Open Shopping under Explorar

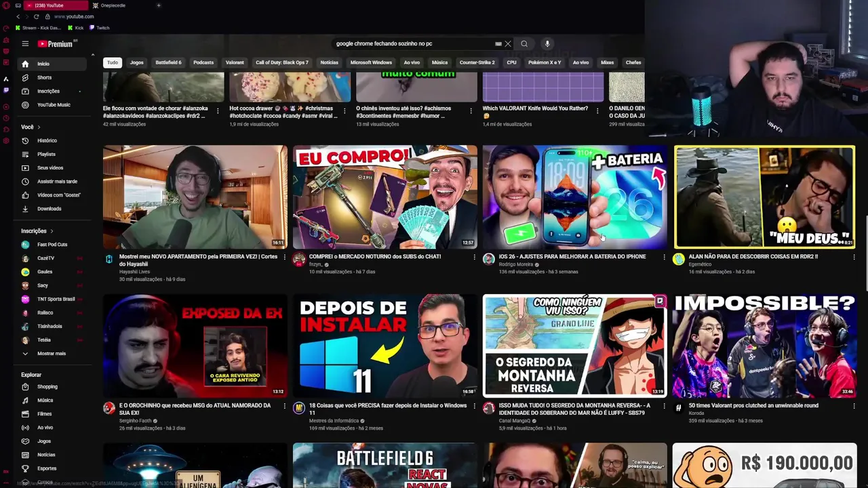click(x=47, y=387)
